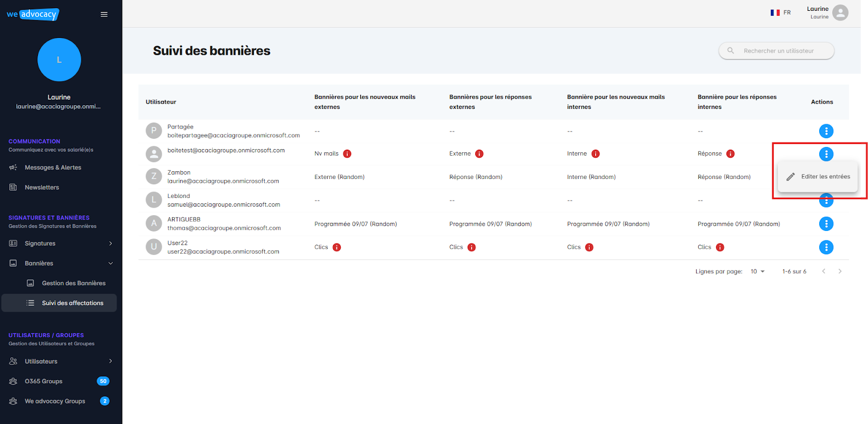Open Utilisateurs sidebar item
Image resolution: width=868 pixels, height=424 pixels.
[x=59, y=361]
